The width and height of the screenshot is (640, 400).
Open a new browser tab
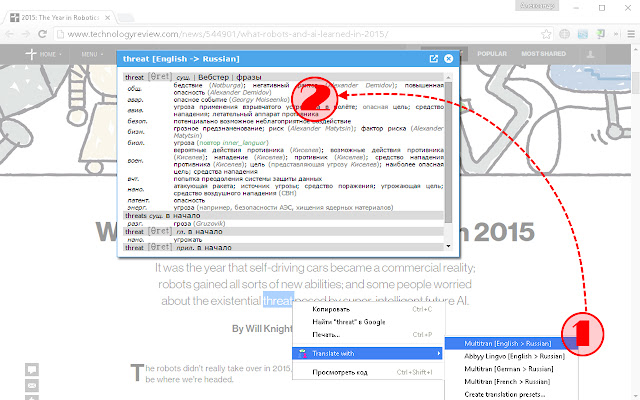point(126,18)
